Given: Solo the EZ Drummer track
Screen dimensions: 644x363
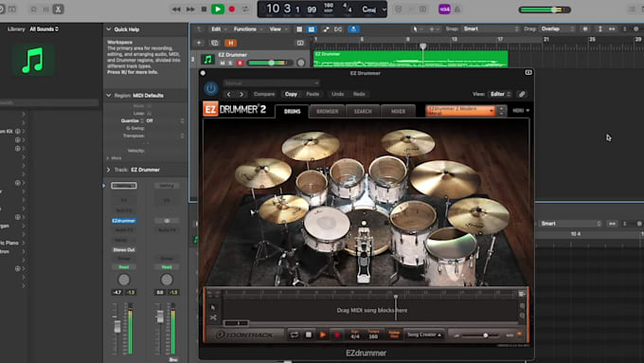Looking at the screenshot, I should (x=230, y=63).
